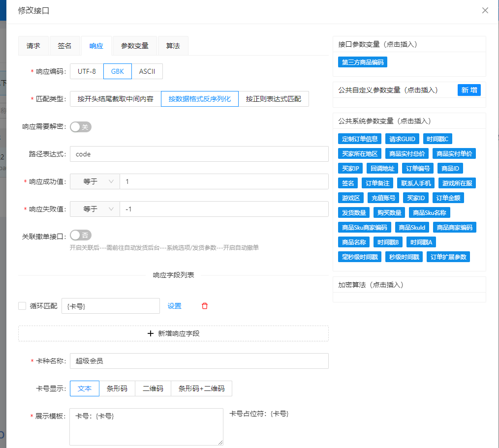This screenshot has width=499, height=448.
Task: Delete the {卡号} response field with trash icon
Action: (x=205, y=306)
